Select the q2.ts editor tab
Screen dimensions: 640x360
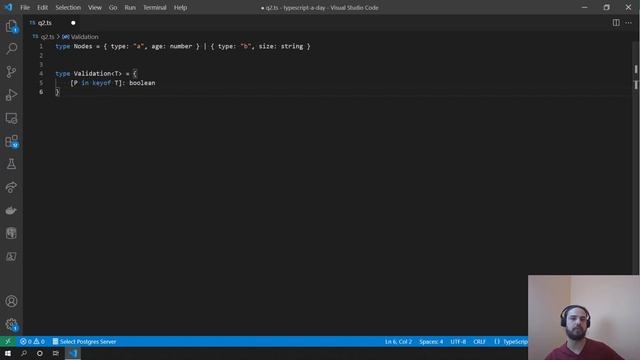(52, 23)
